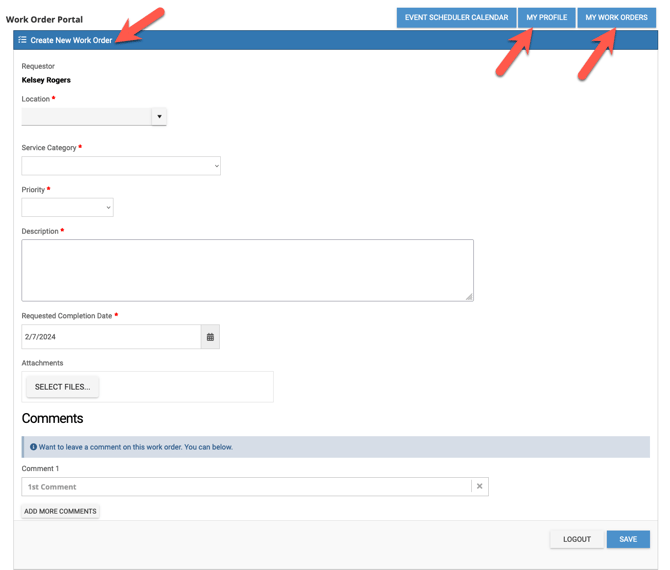The height and width of the screenshot is (570, 670).
Task: Open the Priority dropdown
Action: coord(67,208)
